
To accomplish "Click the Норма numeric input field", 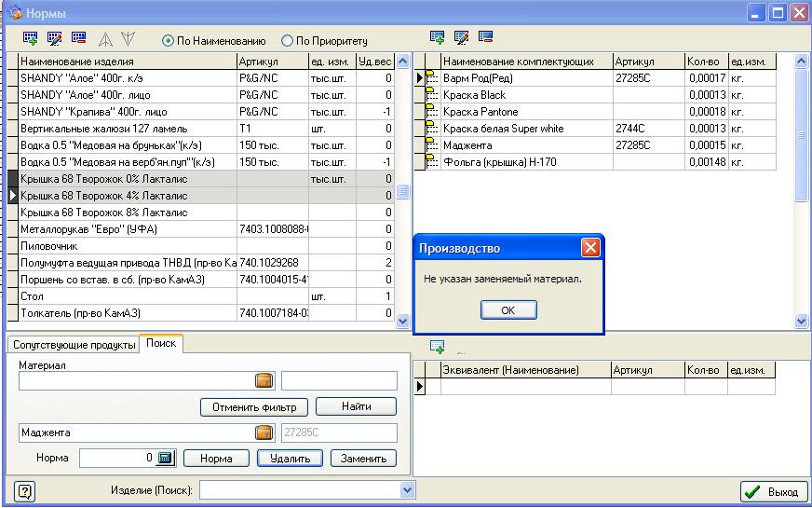I will click(x=116, y=458).
